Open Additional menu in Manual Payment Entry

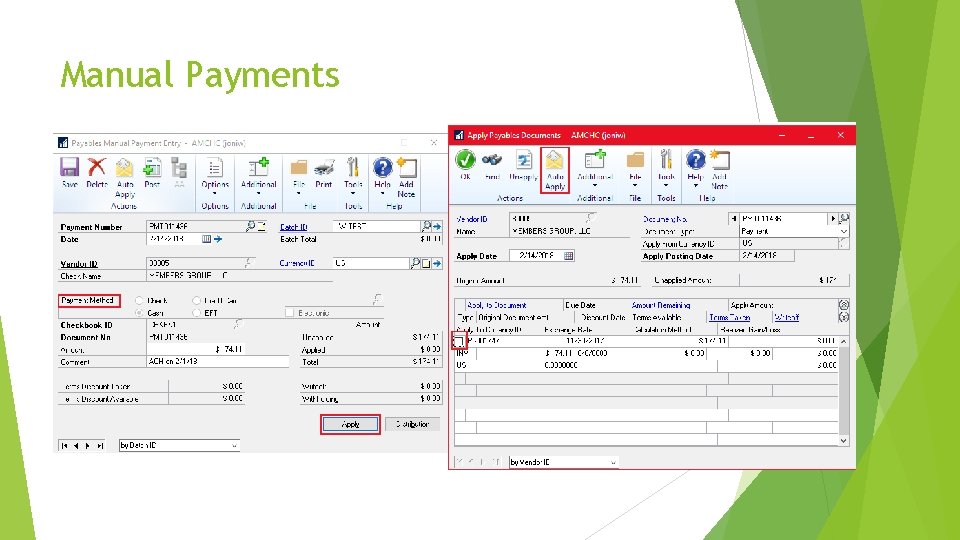point(258,176)
